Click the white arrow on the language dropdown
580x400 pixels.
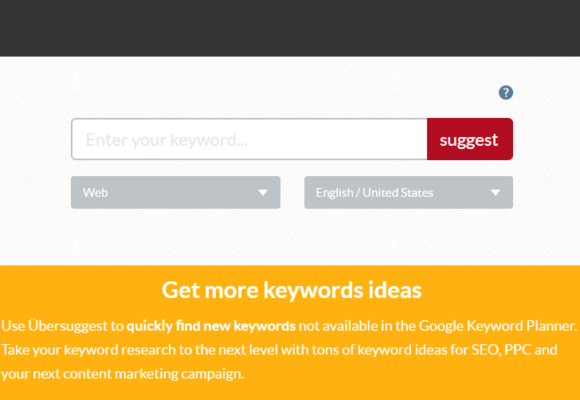pyautogui.click(x=495, y=193)
